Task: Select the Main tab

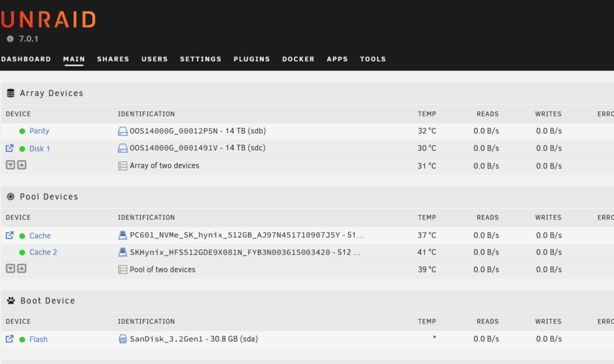Action: pos(74,59)
